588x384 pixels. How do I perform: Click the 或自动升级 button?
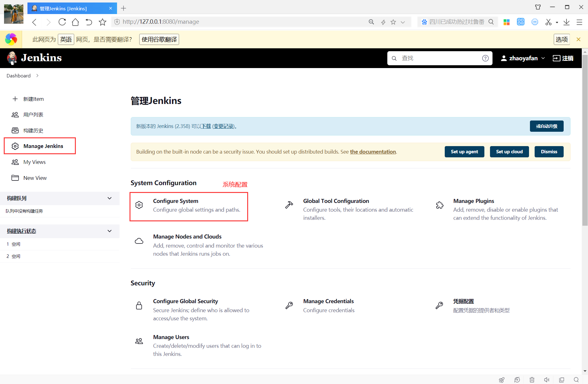(546, 126)
